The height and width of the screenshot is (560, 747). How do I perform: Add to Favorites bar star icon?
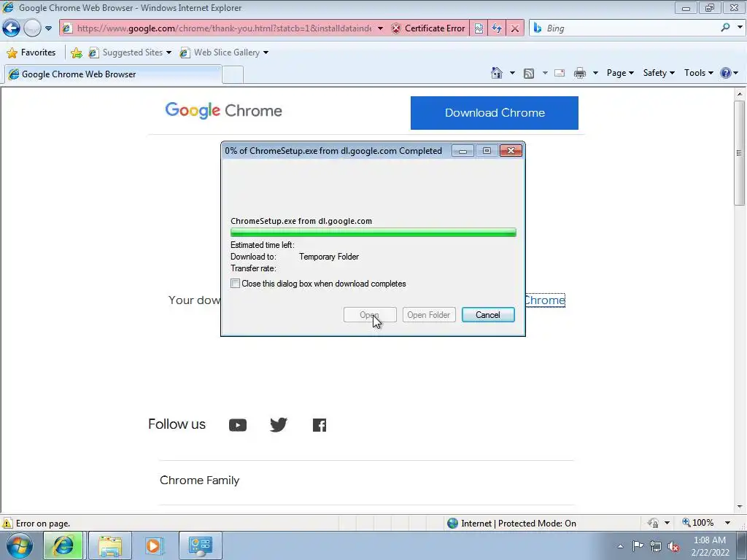tap(76, 52)
